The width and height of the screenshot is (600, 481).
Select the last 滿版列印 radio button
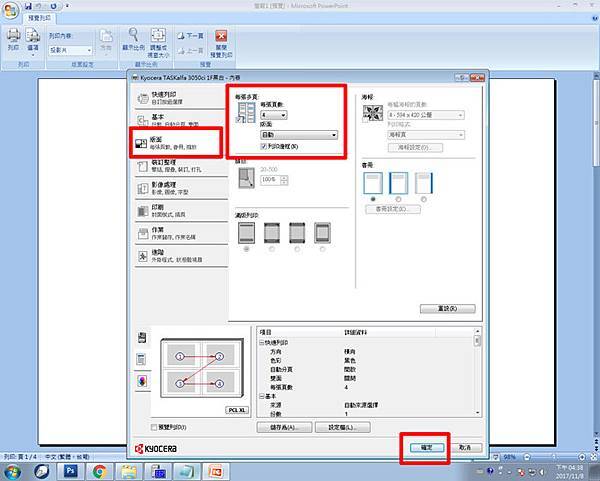[323, 249]
